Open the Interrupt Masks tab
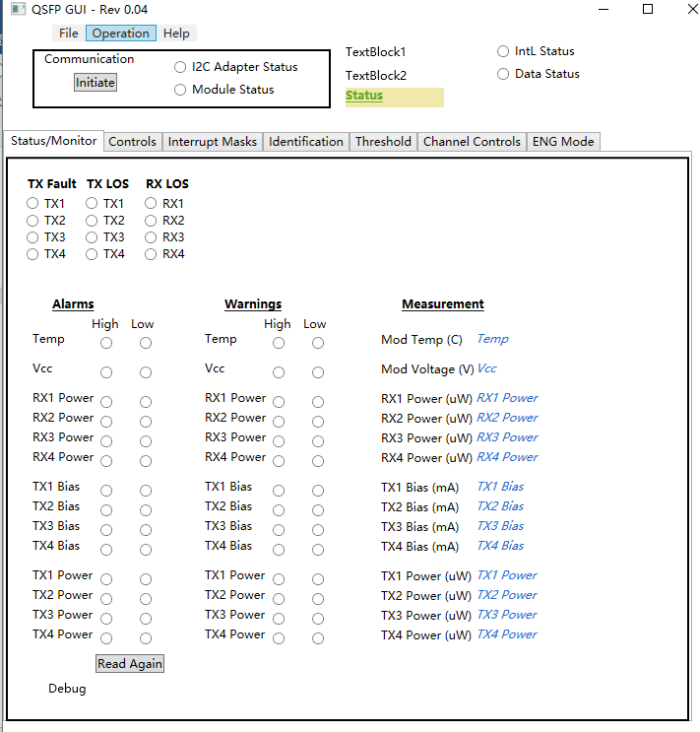This screenshot has height=732, width=700. (213, 142)
